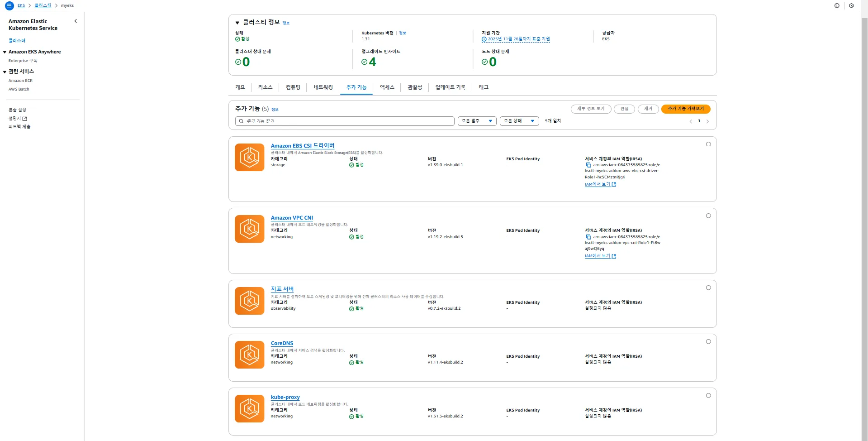868x441 pixels.
Task: Click the EBS CSI driver 활성 status icon
Action: tap(351, 165)
